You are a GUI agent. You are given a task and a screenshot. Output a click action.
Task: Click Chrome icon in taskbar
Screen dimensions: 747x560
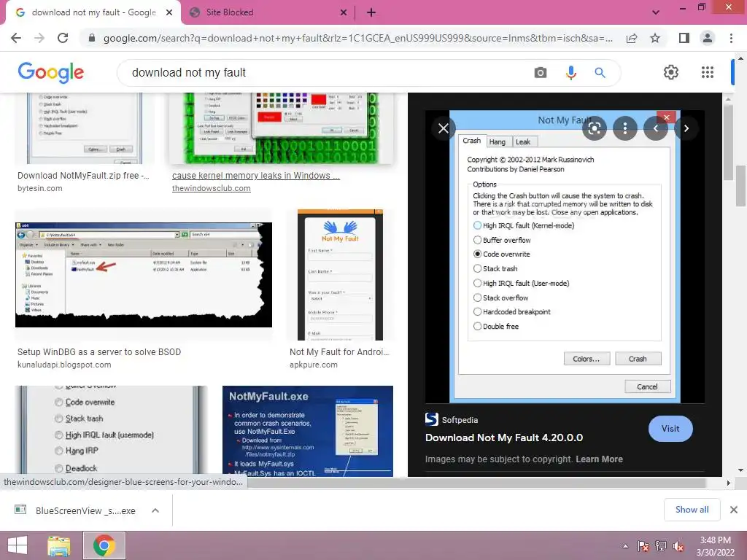[104, 545]
